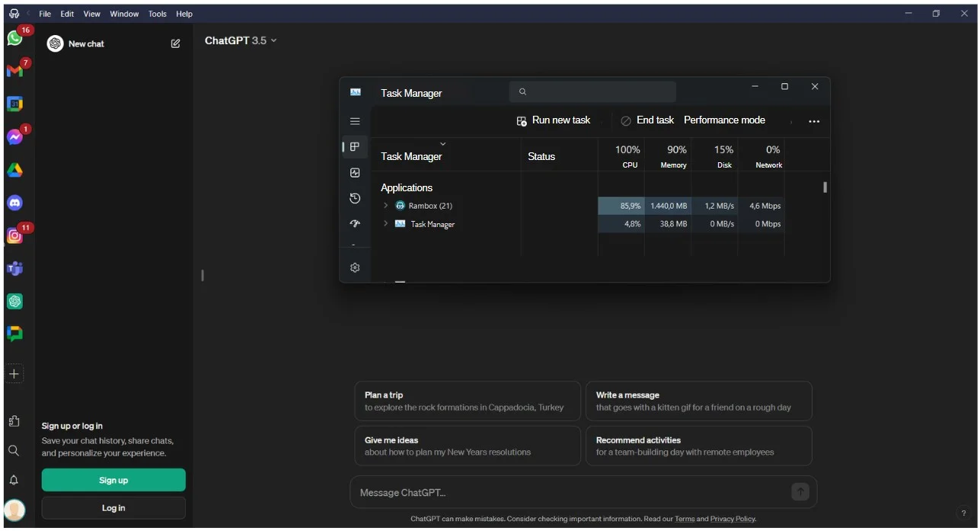This screenshot has height=531, width=980.
Task: Expand the Task Manager process row
Action: (385, 224)
